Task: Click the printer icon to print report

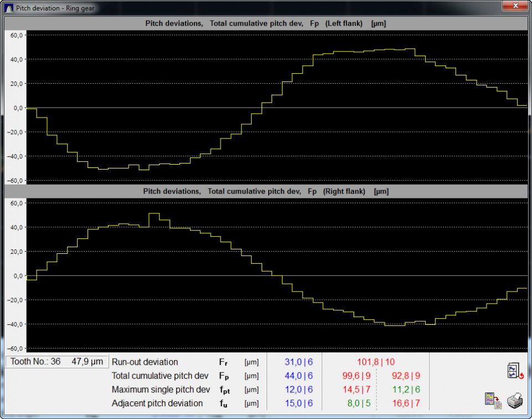Action: point(515,400)
